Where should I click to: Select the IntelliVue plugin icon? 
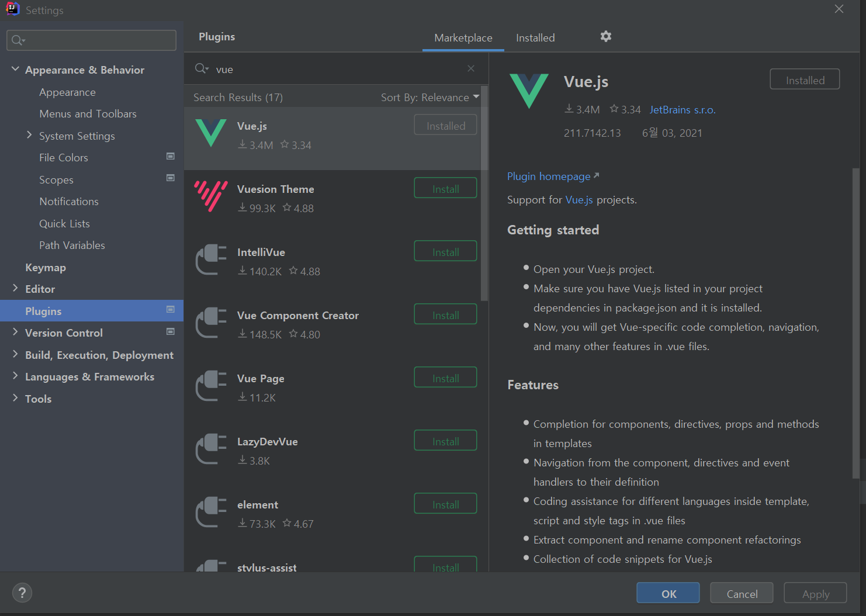tap(211, 259)
